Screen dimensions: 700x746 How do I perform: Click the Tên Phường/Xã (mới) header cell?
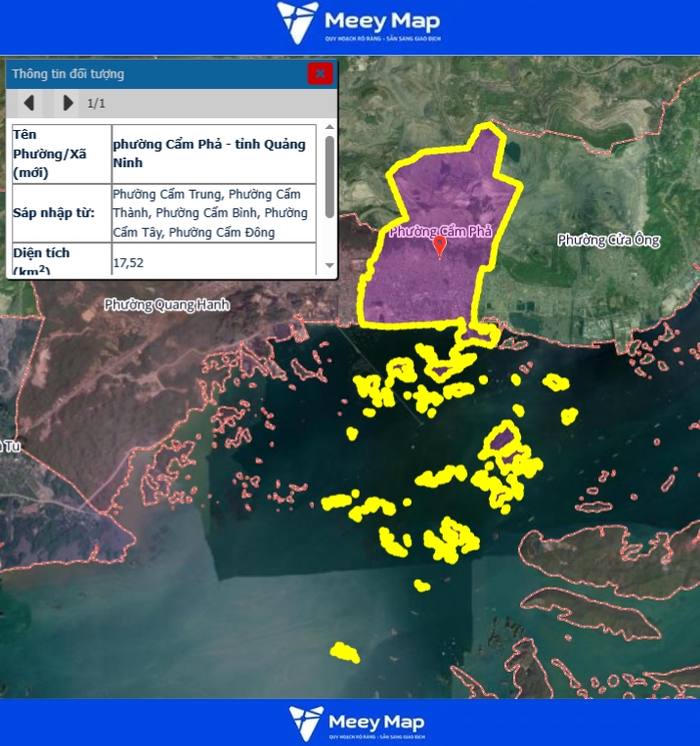point(59,154)
